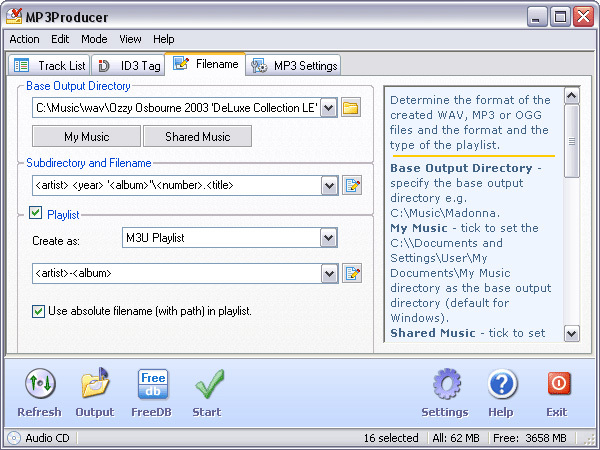The image size is (600, 450).
Task: Switch to the MP3 Settings tab
Action: pos(293,65)
